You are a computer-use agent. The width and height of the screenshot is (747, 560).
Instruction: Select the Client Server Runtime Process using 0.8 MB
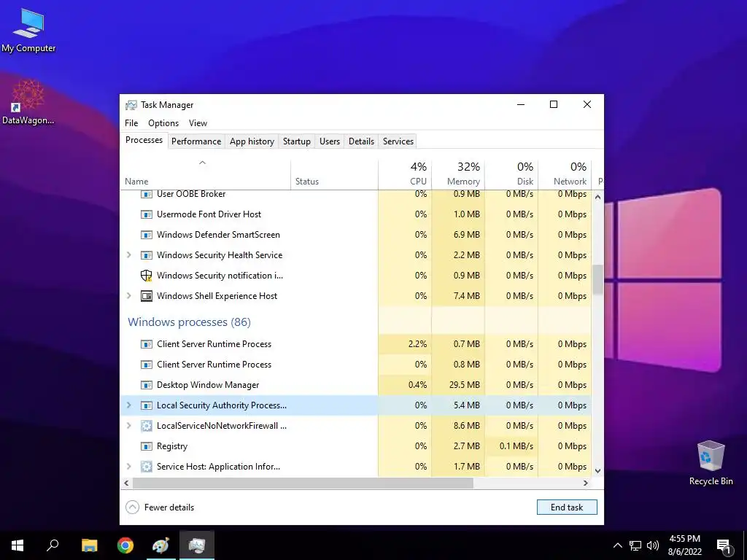tap(356, 365)
